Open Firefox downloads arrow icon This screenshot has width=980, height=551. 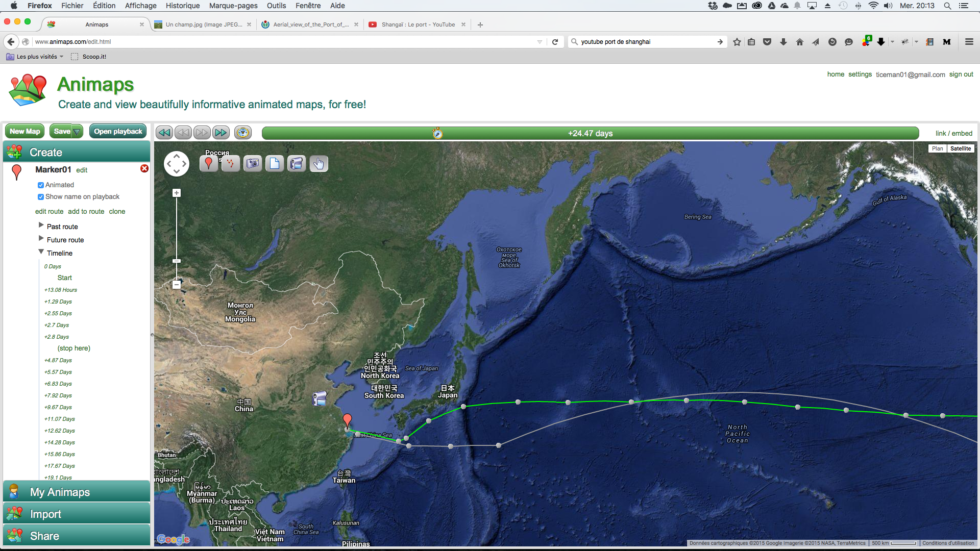[783, 42]
